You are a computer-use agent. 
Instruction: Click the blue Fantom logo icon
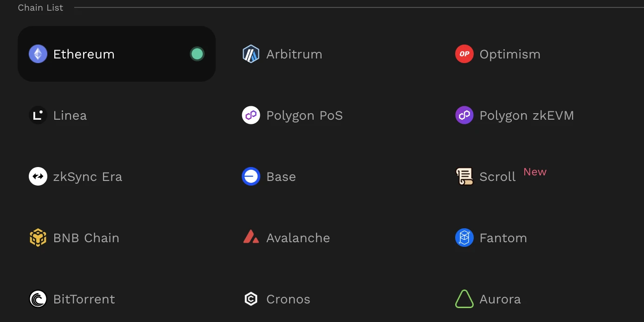coord(464,238)
